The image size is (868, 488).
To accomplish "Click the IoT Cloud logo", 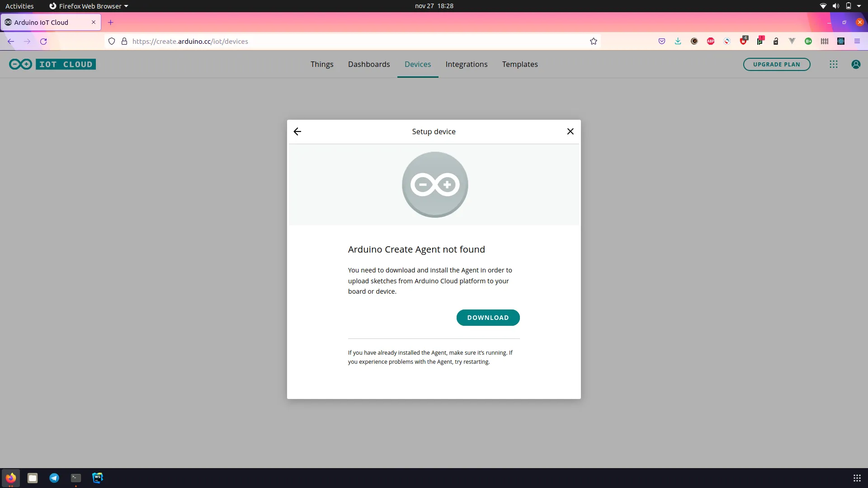I will pos(52,64).
